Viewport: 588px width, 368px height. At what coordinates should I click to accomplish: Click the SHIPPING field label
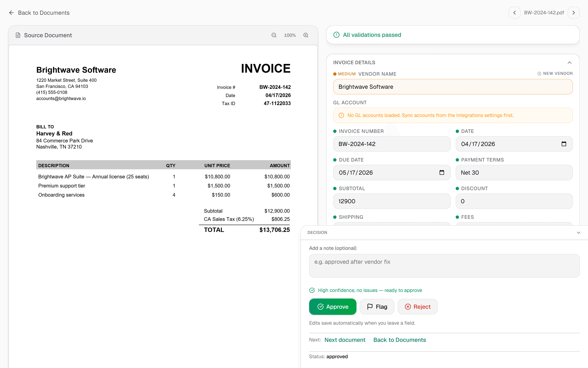pos(351,217)
